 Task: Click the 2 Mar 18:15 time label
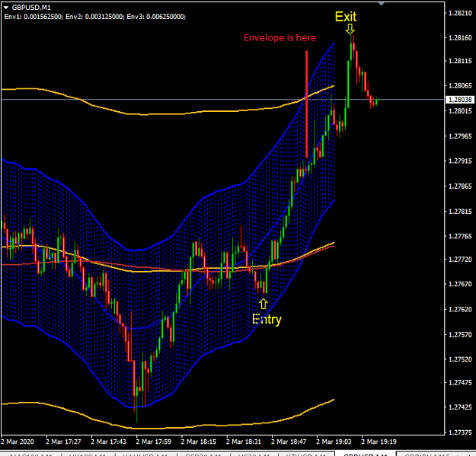click(x=199, y=442)
